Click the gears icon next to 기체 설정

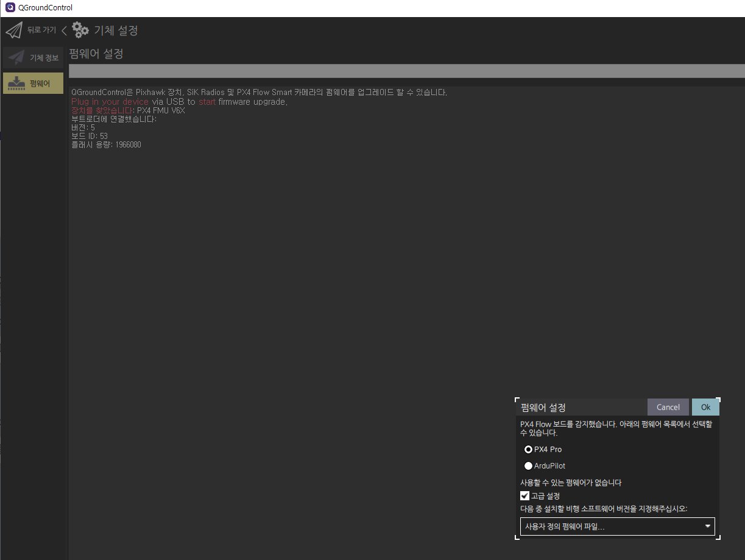[80, 30]
